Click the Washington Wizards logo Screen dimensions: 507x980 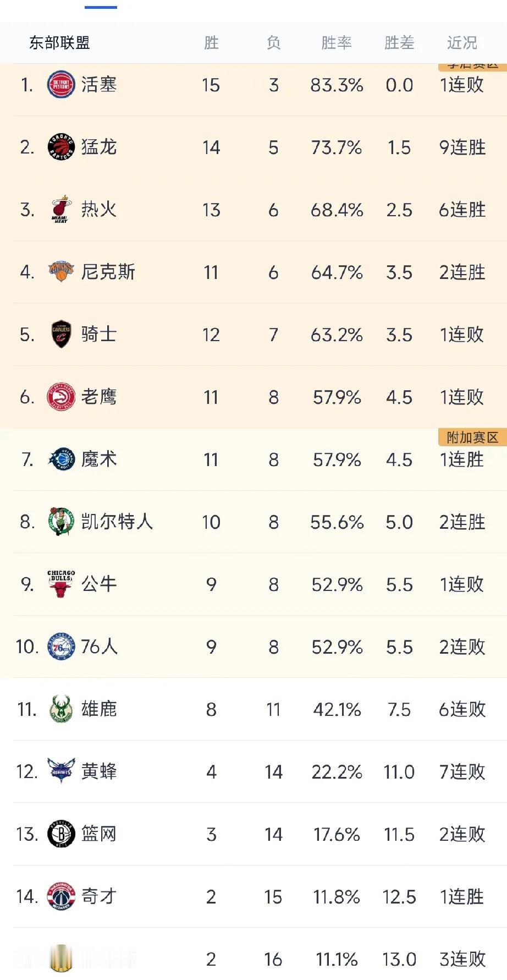tap(60, 896)
